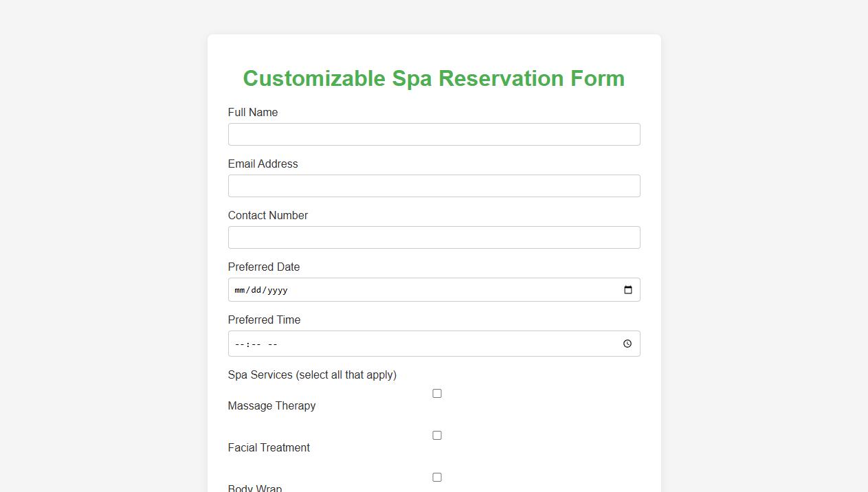
Task: Check the Body Wrap service box
Action: 437,477
